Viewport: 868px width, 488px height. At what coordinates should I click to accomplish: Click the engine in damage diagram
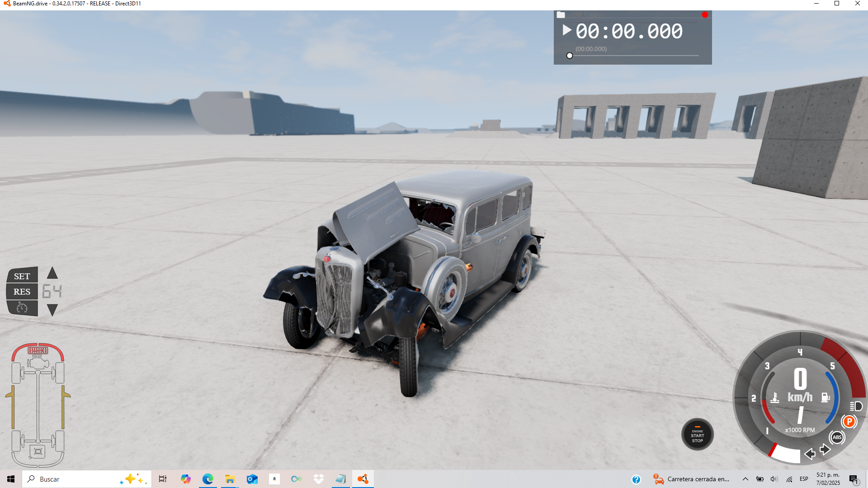(38, 362)
